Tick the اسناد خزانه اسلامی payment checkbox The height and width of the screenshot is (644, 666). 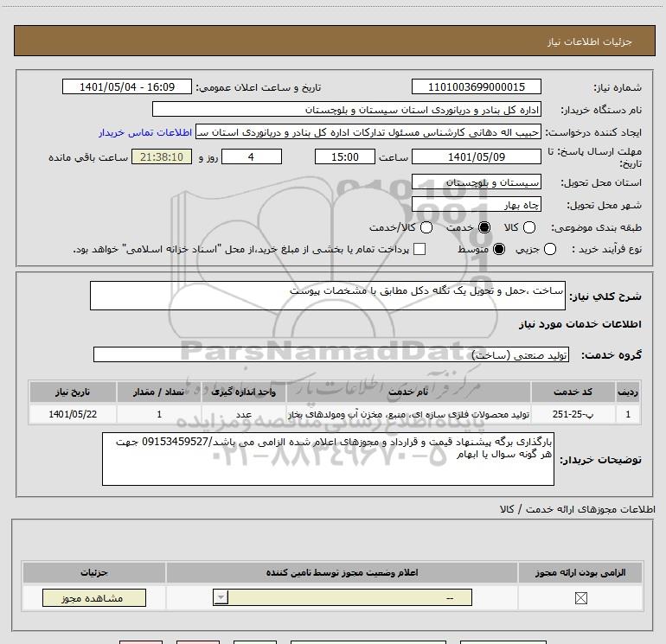click(419, 249)
